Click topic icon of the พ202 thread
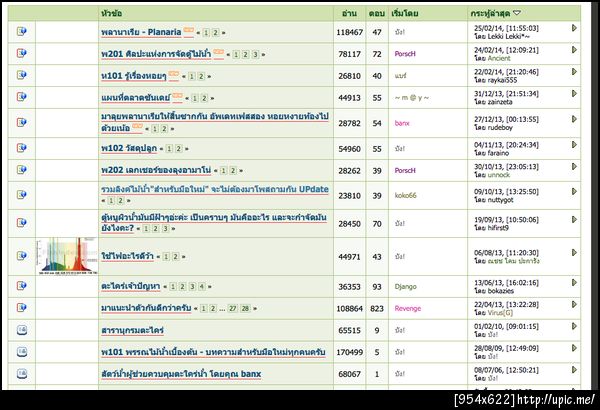The height and width of the screenshot is (410, 600). pyautogui.click(x=22, y=170)
